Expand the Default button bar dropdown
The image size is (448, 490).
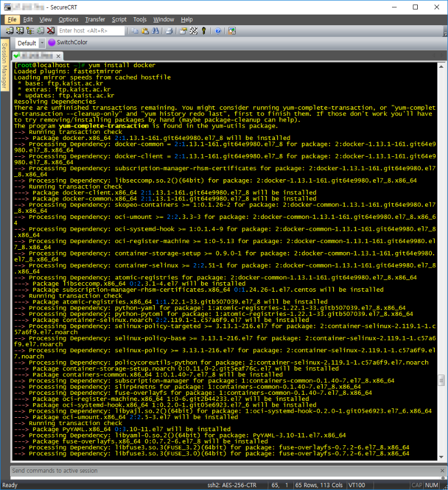[x=42, y=43]
